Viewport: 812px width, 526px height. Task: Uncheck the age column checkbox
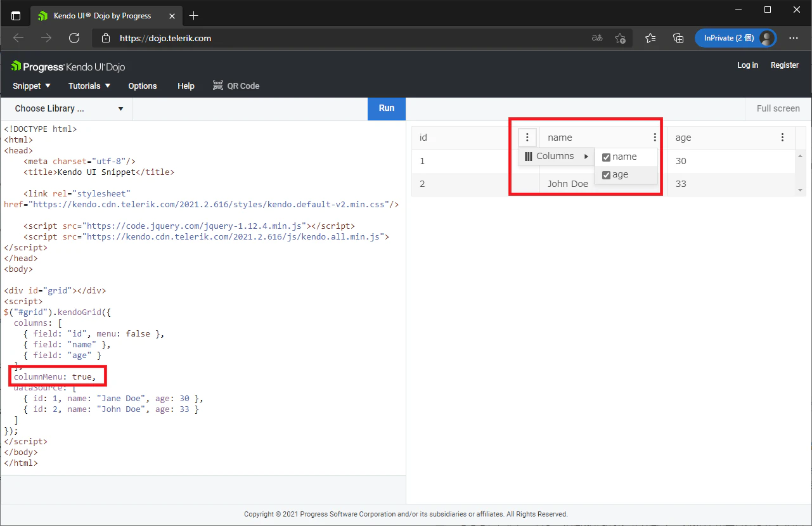click(x=606, y=175)
